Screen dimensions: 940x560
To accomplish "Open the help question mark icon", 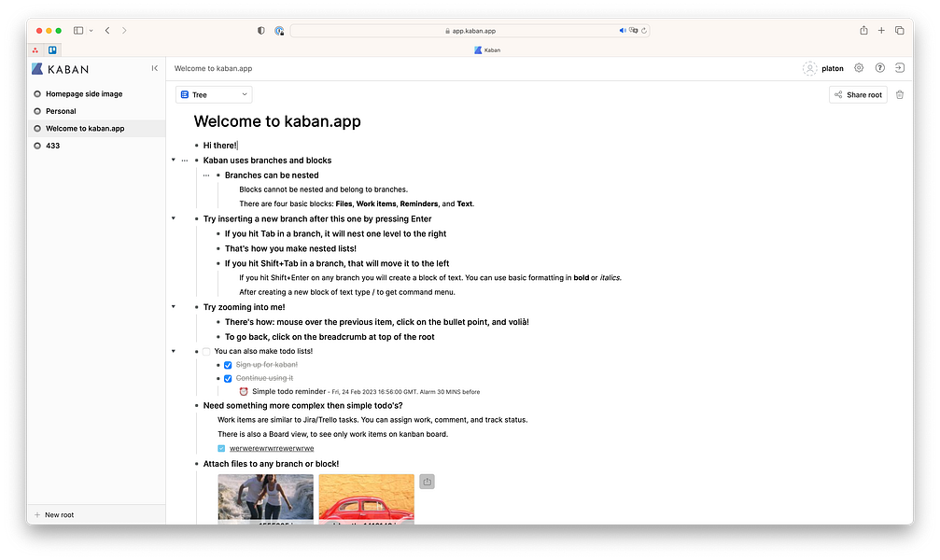I will [x=879, y=68].
